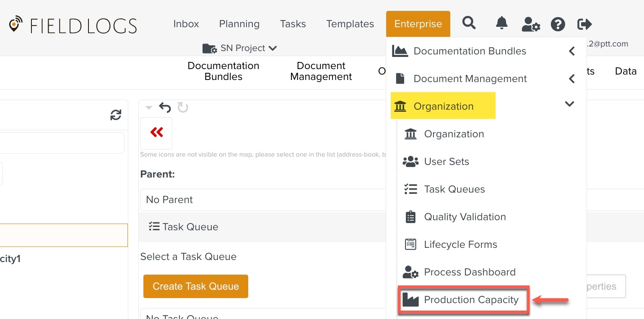Open user settings icon

[530, 24]
